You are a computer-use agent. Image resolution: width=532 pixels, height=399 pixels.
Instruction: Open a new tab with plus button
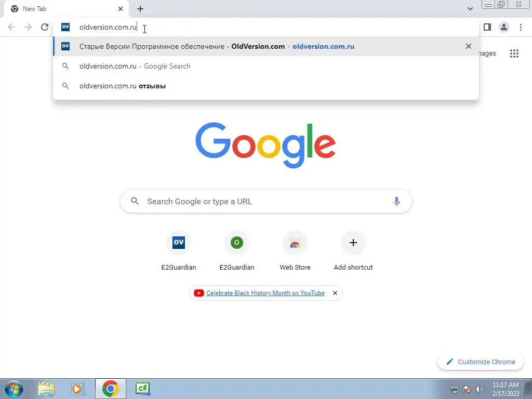point(140,9)
